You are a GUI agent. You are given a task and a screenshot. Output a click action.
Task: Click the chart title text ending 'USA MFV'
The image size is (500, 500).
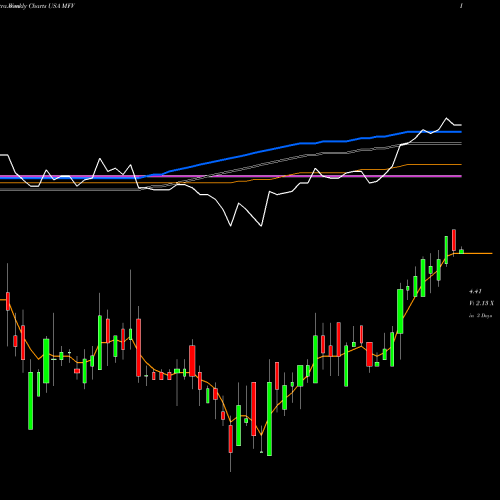(37, 6)
